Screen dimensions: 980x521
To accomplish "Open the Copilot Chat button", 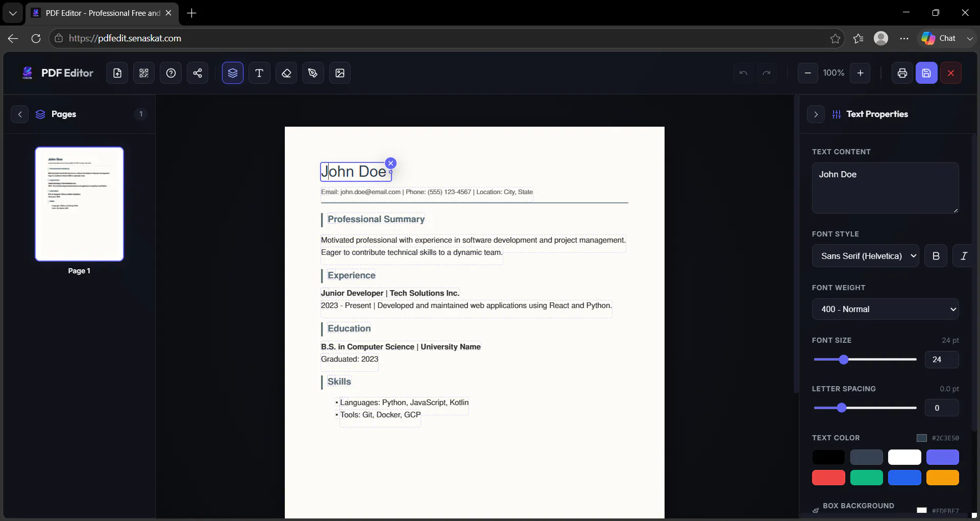I will [x=940, y=38].
